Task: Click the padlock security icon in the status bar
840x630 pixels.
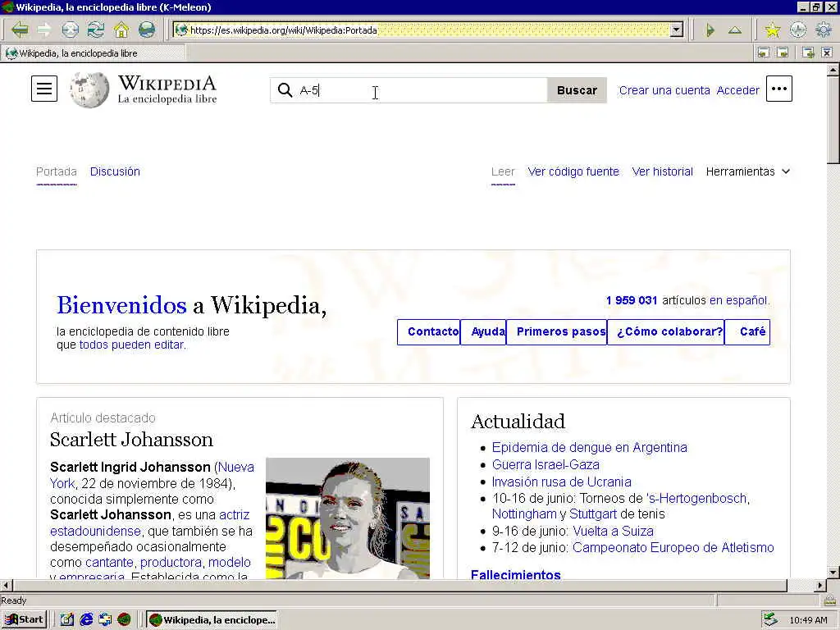Action: click(829, 600)
